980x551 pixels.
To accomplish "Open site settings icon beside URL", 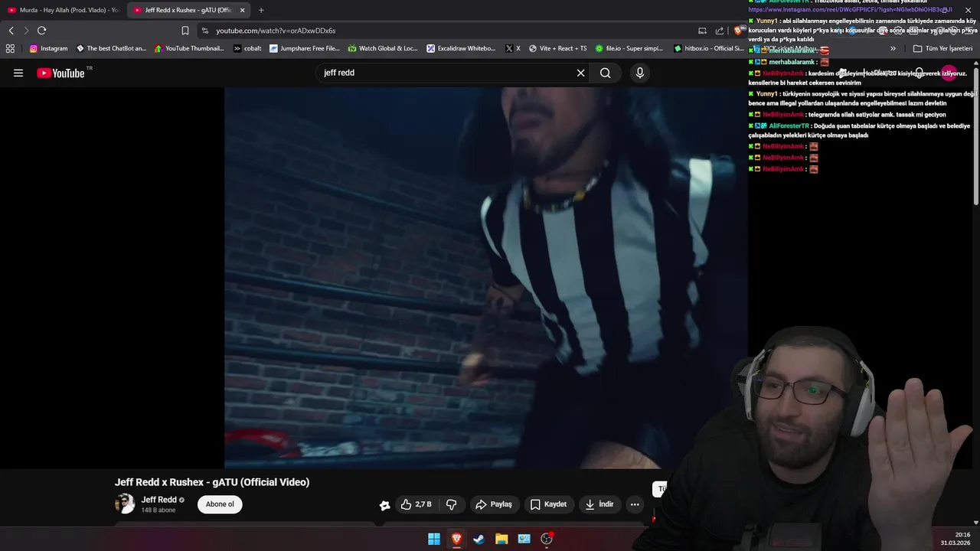I will [x=204, y=31].
